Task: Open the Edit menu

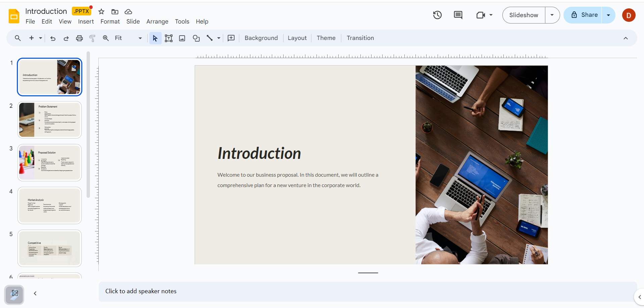Action: point(47,21)
